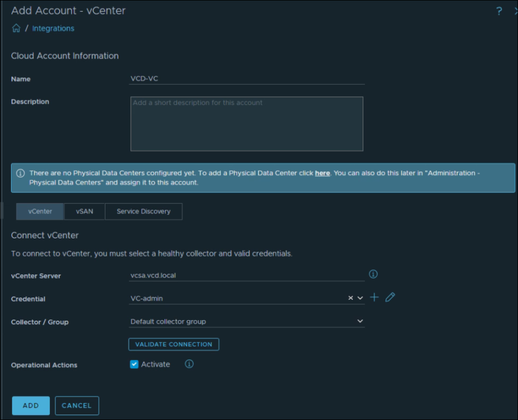Toggle the Activate operational actions checkbox
Image resolution: width=518 pixels, height=420 pixels.
click(x=135, y=365)
